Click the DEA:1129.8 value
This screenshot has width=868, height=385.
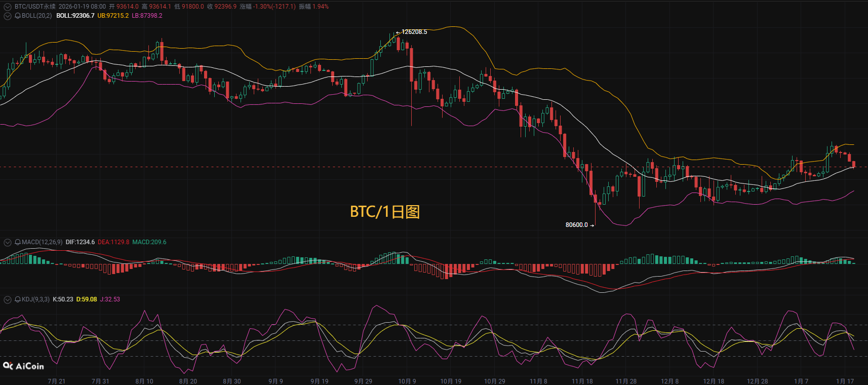113,242
